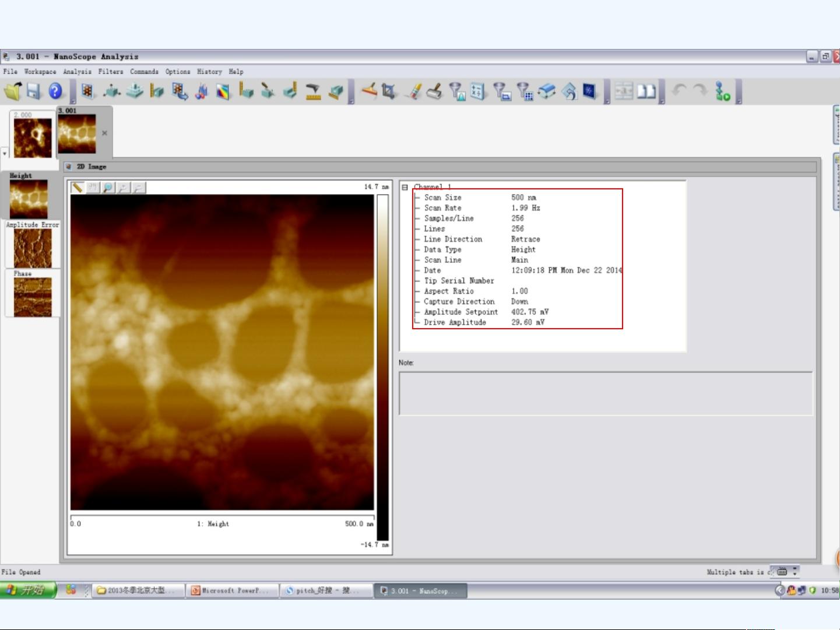Viewport: 840px width, 630px height.
Task: Click the height color scale bar
Action: click(x=382, y=367)
